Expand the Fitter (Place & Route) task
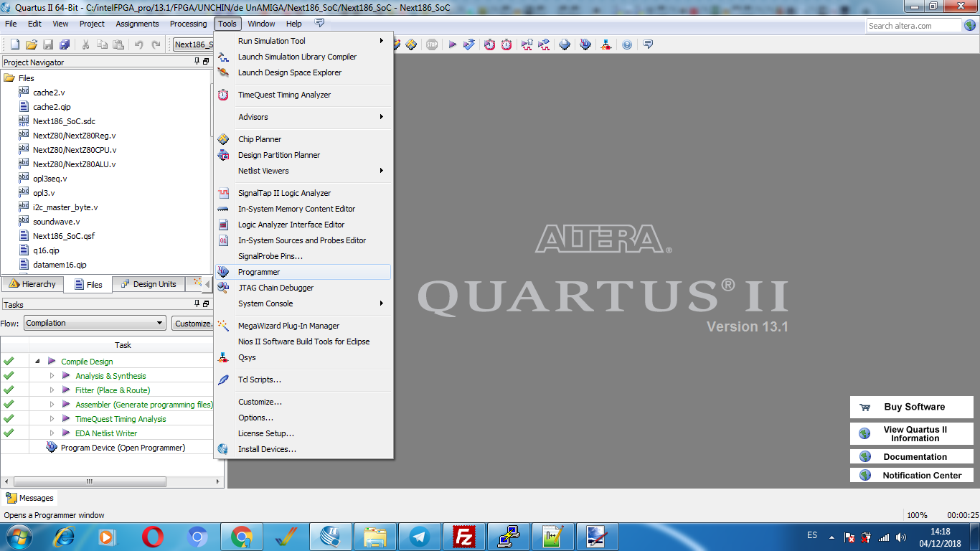The height and width of the screenshot is (551, 980). 52,390
